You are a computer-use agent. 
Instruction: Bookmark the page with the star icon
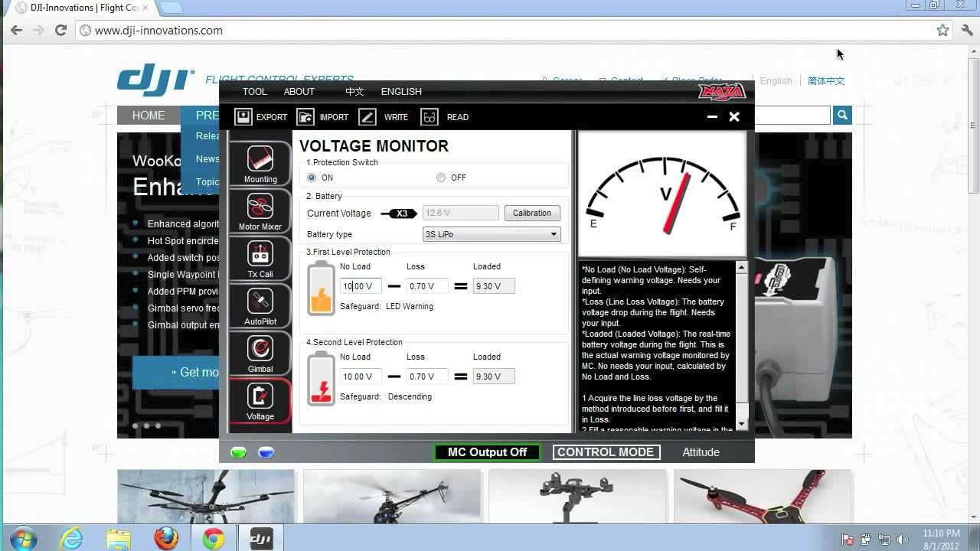pos(942,31)
